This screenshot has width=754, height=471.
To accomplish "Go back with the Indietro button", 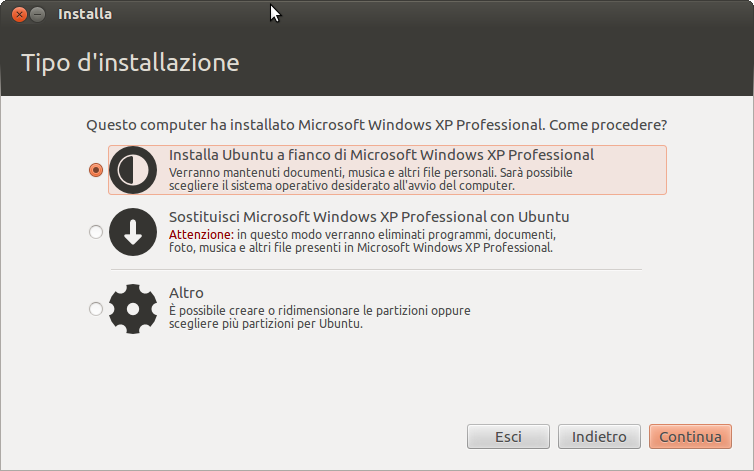I will click(599, 436).
